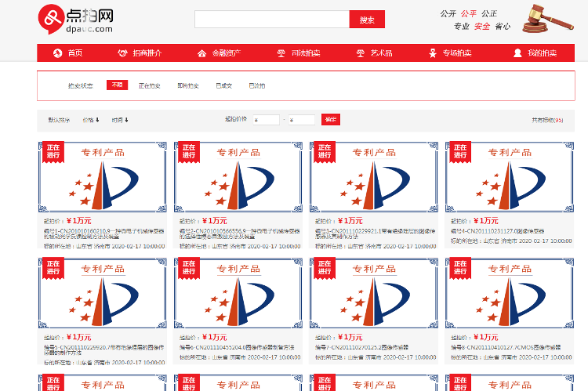
Task: Open thumbnail of patent 编号7-CN201110270125.2
Action: [x=374, y=293]
